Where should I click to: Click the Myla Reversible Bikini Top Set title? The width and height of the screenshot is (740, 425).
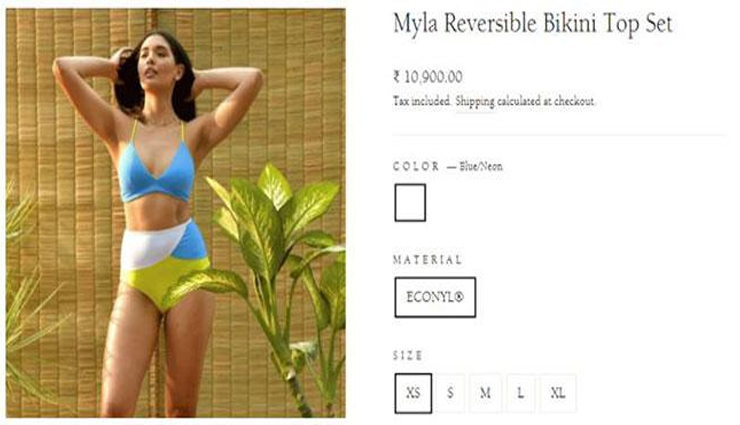pos(532,24)
